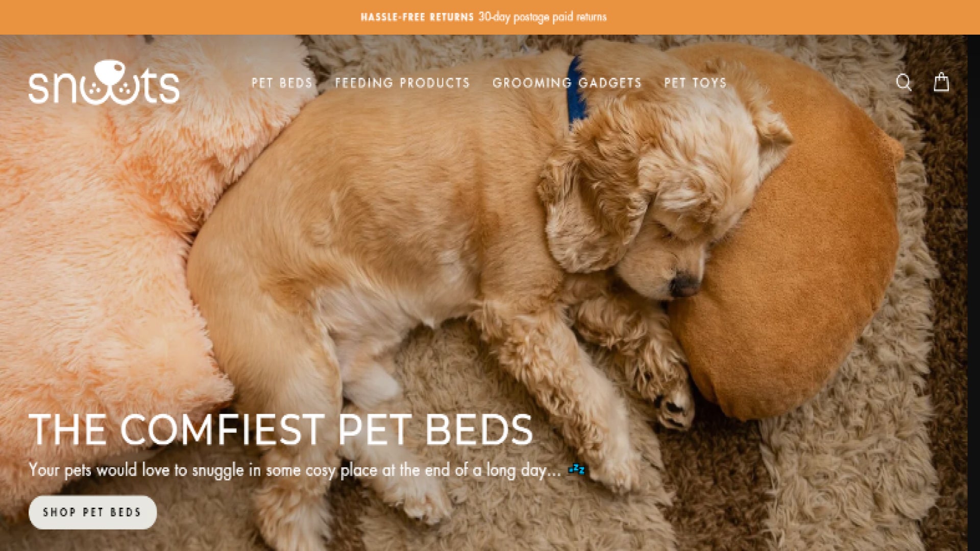The image size is (980, 551).
Task: Open the Pet Beds menu item
Action: 282,83
